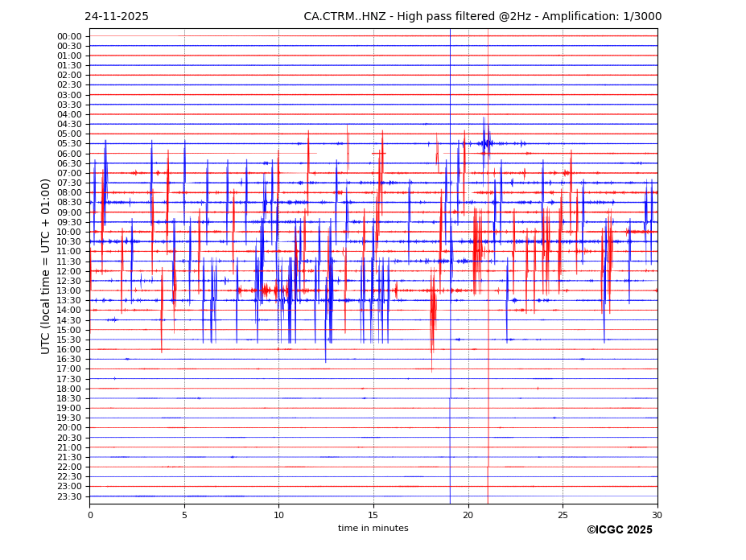Pick the 16:00 time row label
Screen dimensions: 746x560
point(69,350)
